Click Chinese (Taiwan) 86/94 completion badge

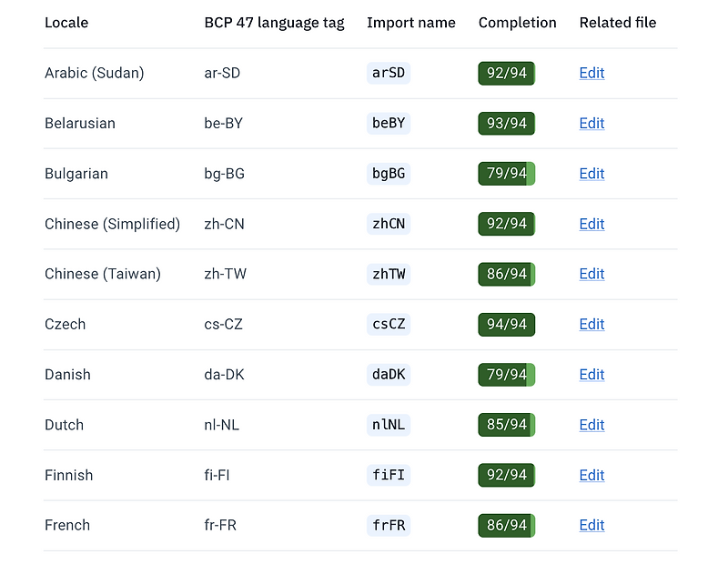coord(507,274)
